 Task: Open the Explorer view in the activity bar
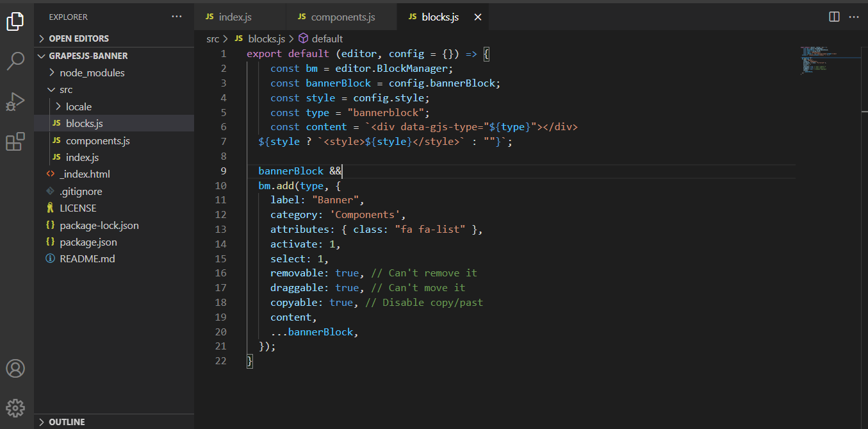pyautogui.click(x=15, y=21)
